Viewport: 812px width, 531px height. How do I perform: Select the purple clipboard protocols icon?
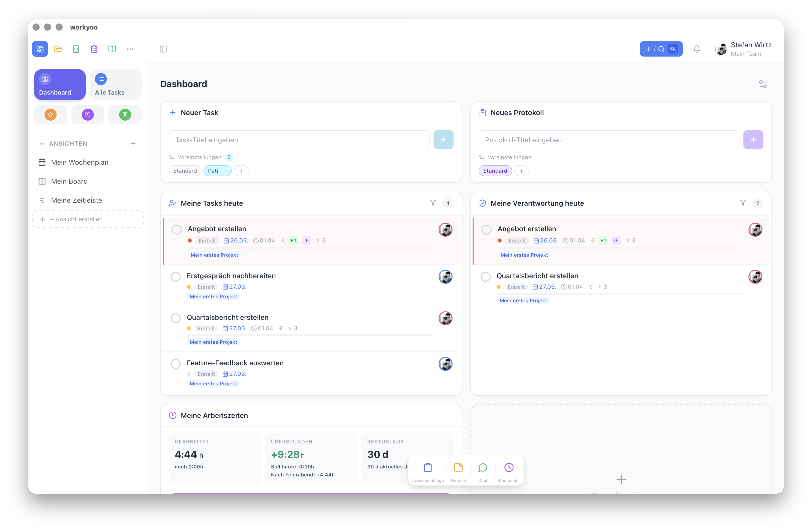(x=94, y=49)
